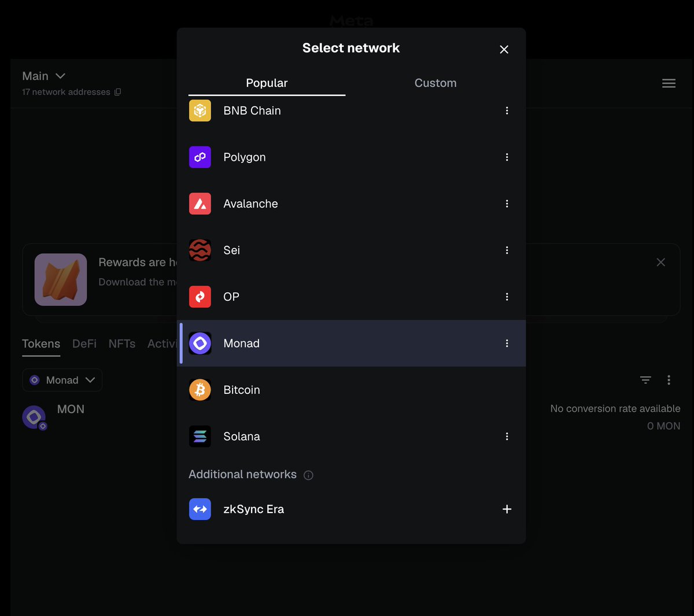This screenshot has height=616, width=694.
Task: Click the BNB Chain network logo icon
Action: click(x=200, y=110)
